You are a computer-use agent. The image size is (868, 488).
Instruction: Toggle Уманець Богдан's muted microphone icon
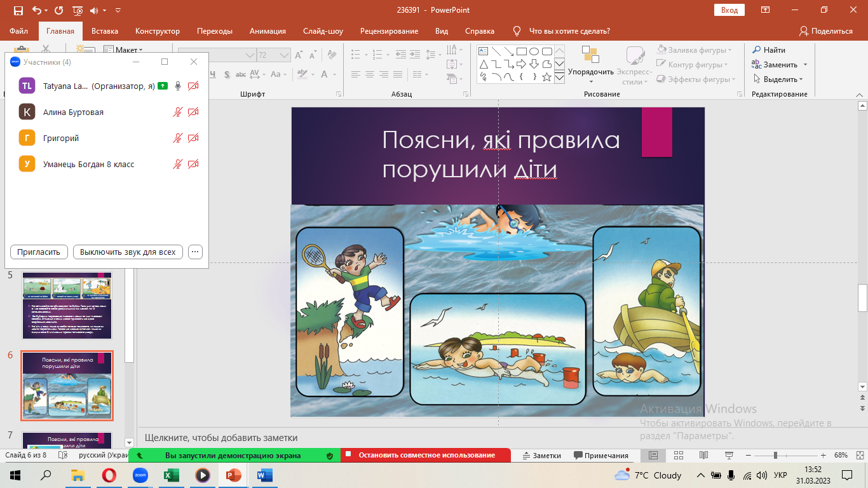pyautogui.click(x=178, y=164)
